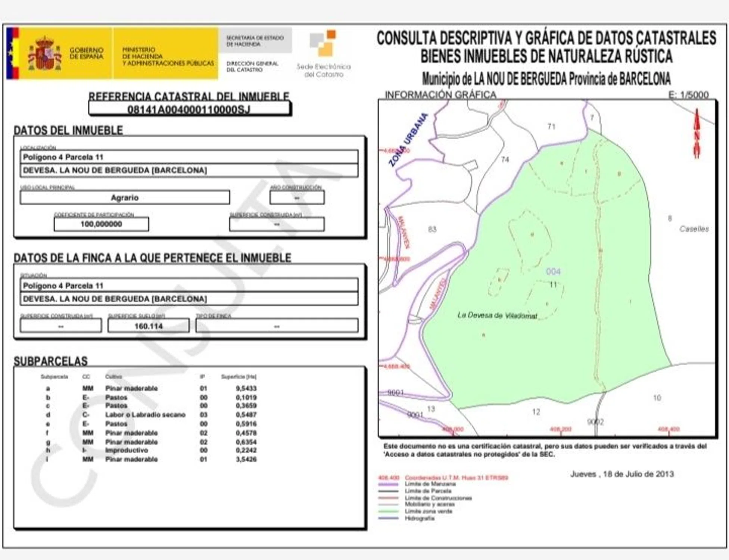Viewport: 729px width, 560px height.
Task: Click the Límite zona verde green legend line
Action: click(x=388, y=511)
